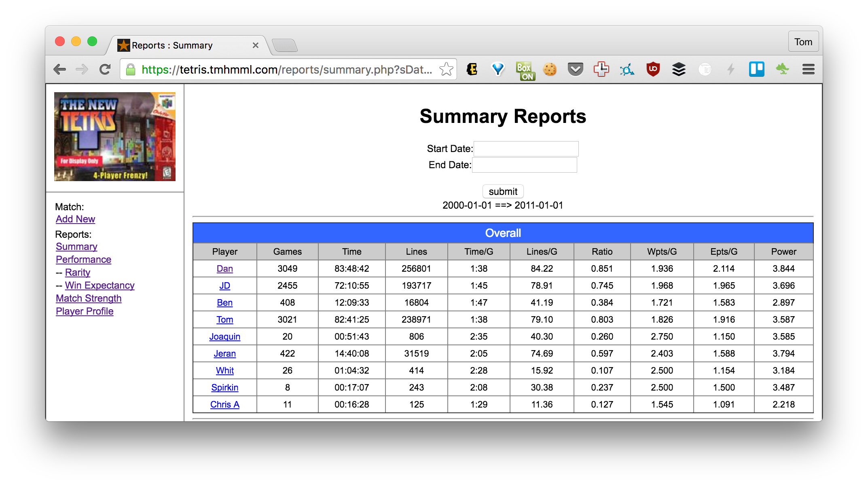
Task: Click the Add New match link
Action: [75, 219]
